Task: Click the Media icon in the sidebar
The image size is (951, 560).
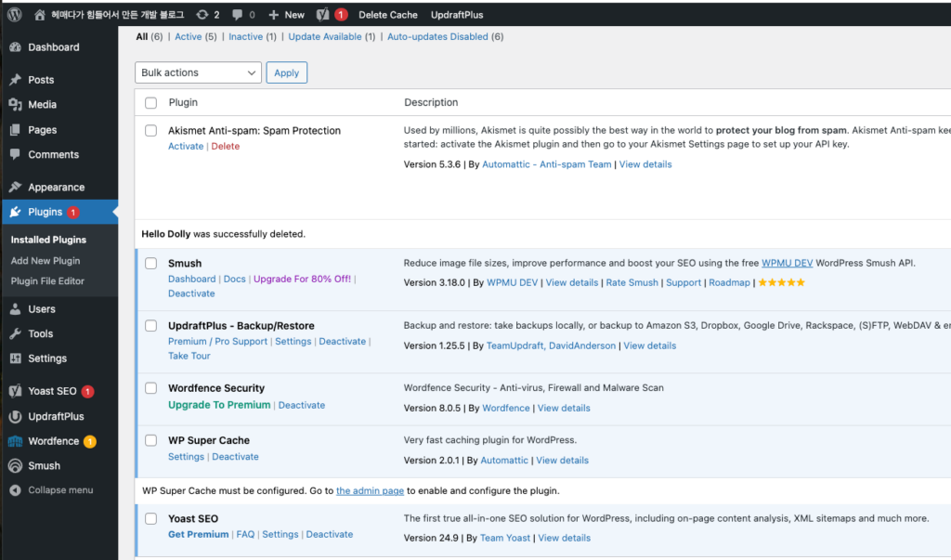Action: point(15,104)
